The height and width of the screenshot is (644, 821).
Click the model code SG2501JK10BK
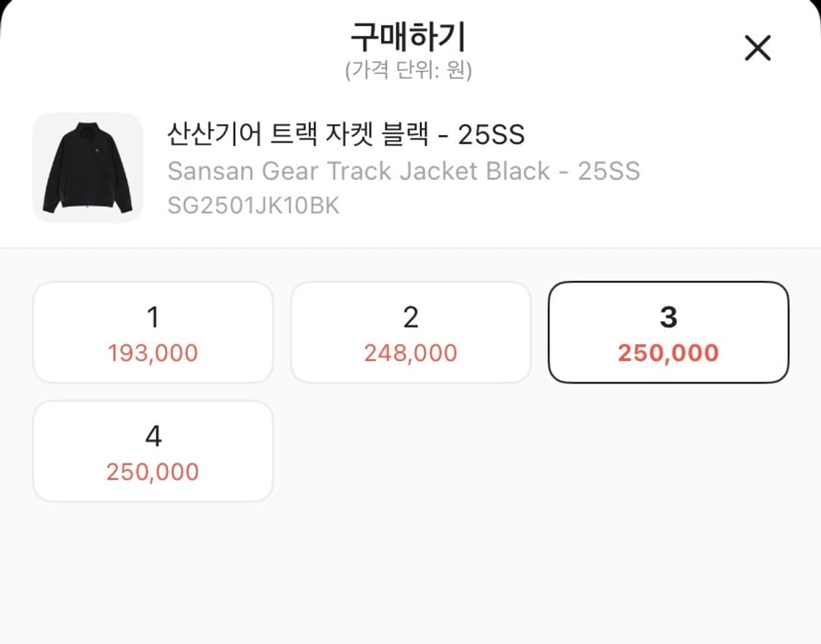pos(253,206)
